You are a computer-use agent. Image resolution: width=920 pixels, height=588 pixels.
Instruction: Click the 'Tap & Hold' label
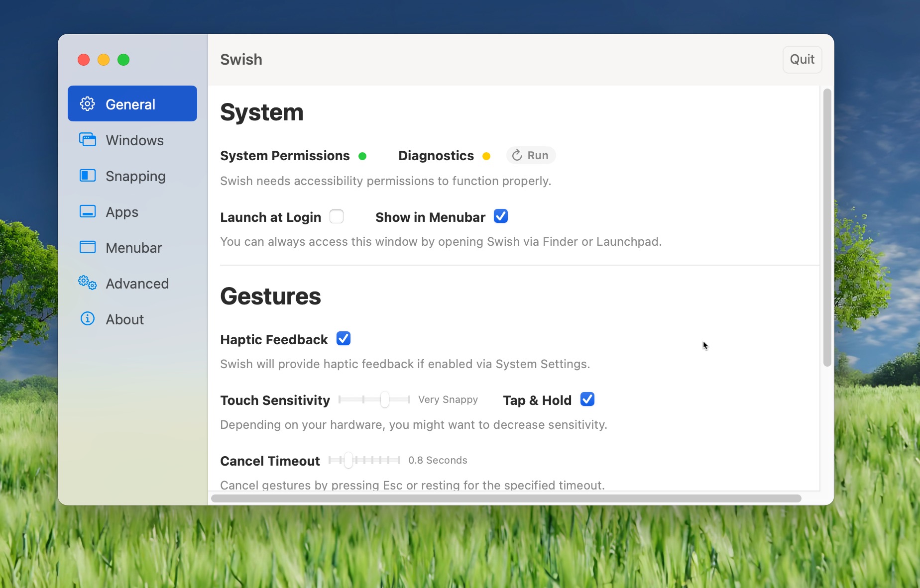[x=537, y=400]
